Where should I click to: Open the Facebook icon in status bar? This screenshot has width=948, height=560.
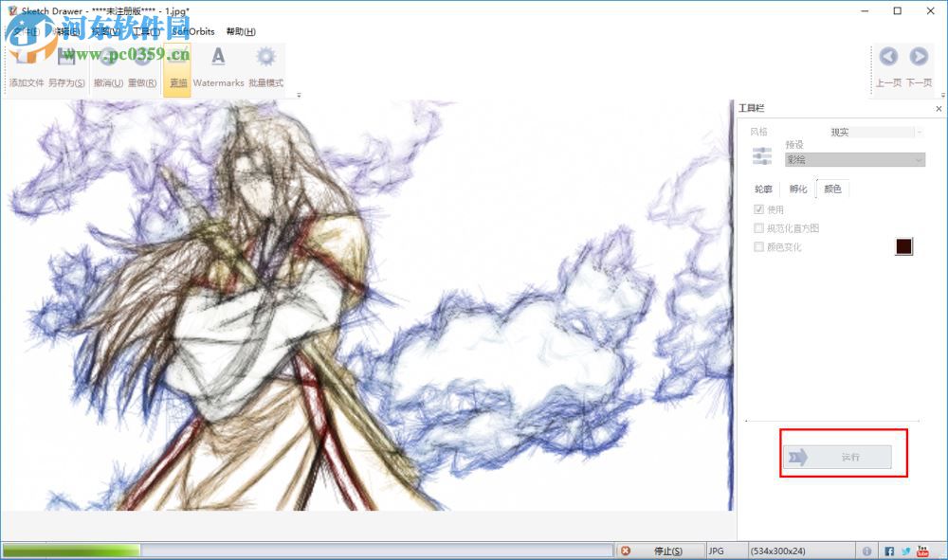coord(889,550)
